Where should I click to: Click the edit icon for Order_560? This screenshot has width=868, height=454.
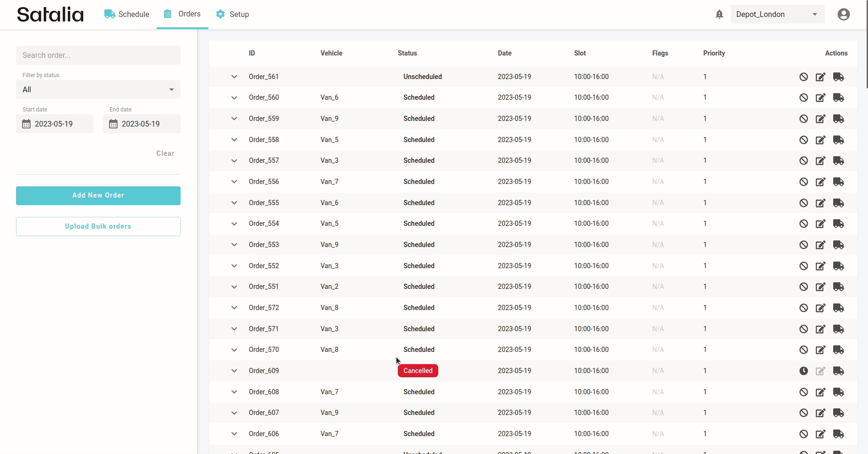(x=821, y=98)
